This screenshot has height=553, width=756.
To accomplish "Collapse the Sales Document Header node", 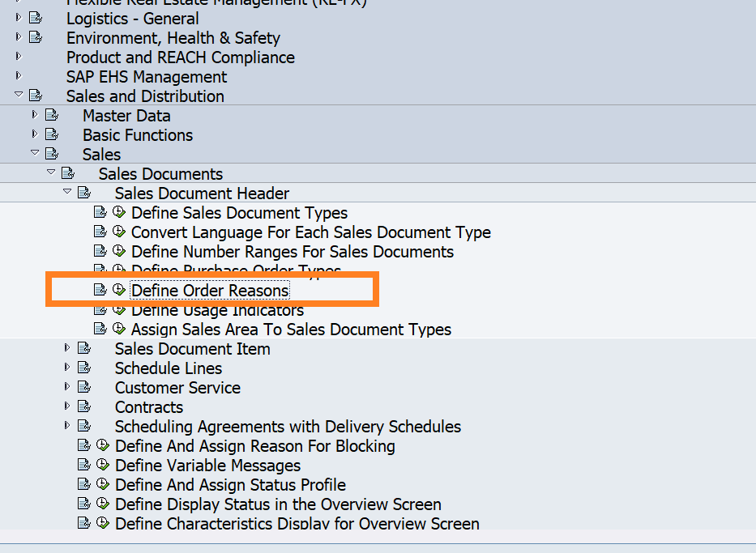I will (67, 193).
